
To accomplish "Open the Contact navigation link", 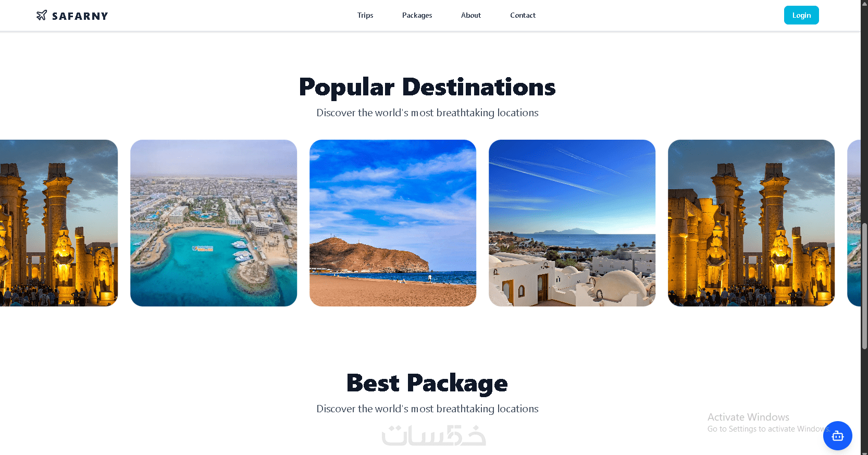I will 523,15.
